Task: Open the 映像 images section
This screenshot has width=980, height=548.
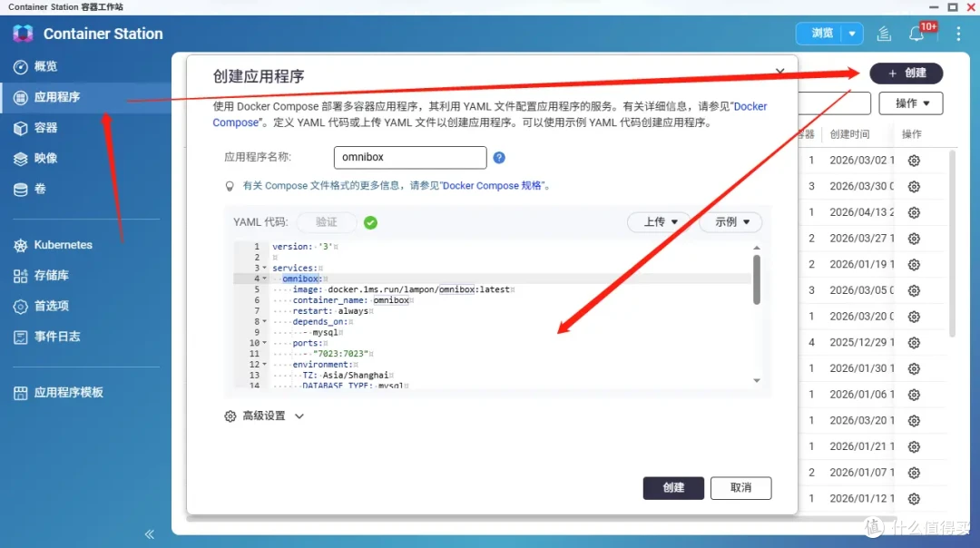Action: click(x=35, y=158)
